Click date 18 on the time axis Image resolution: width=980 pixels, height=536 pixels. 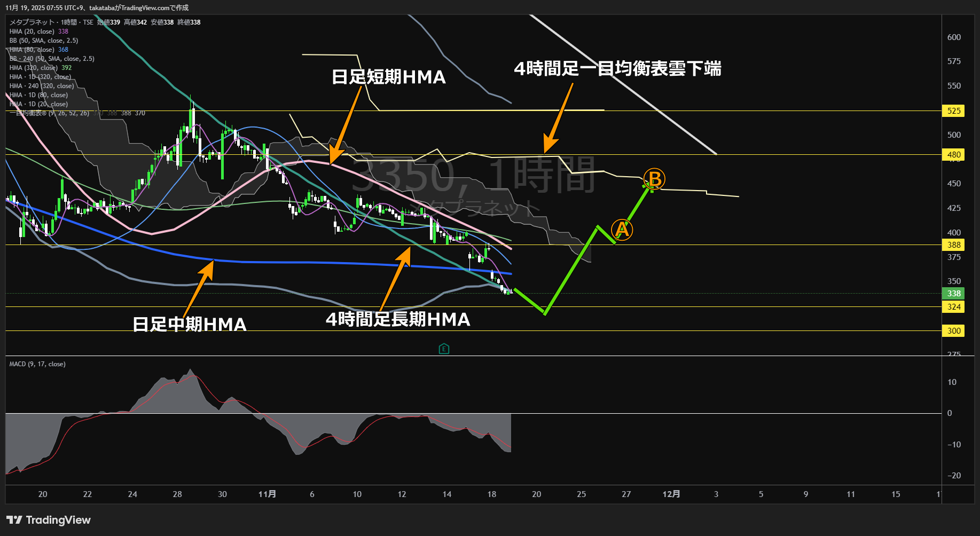click(492, 494)
